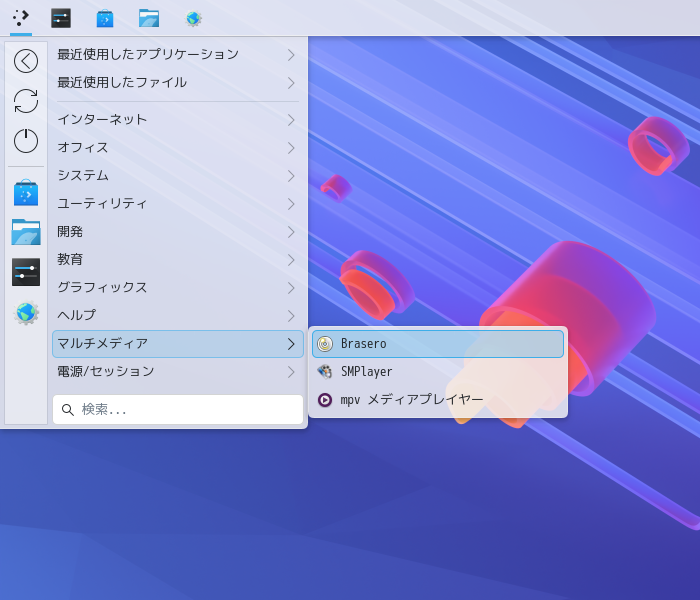This screenshot has height=600, width=700.
Task: Click the restart circular arrows icon in sidebar
Action: (x=26, y=101)
